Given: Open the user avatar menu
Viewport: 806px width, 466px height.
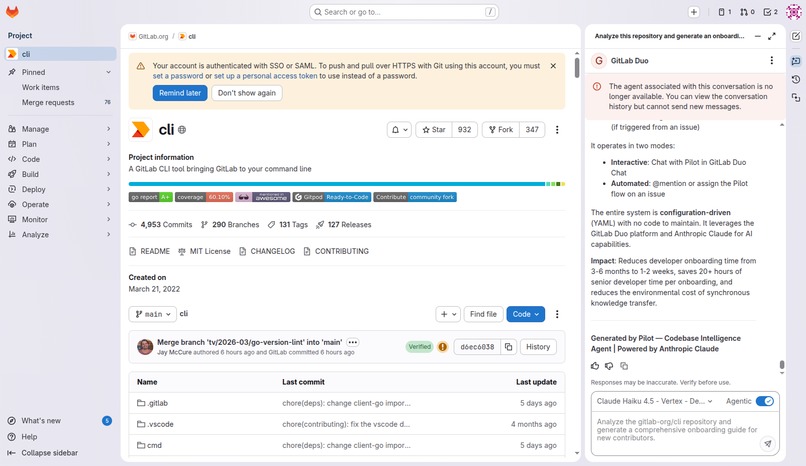Looking at the screenshot, I should [794, 12].
